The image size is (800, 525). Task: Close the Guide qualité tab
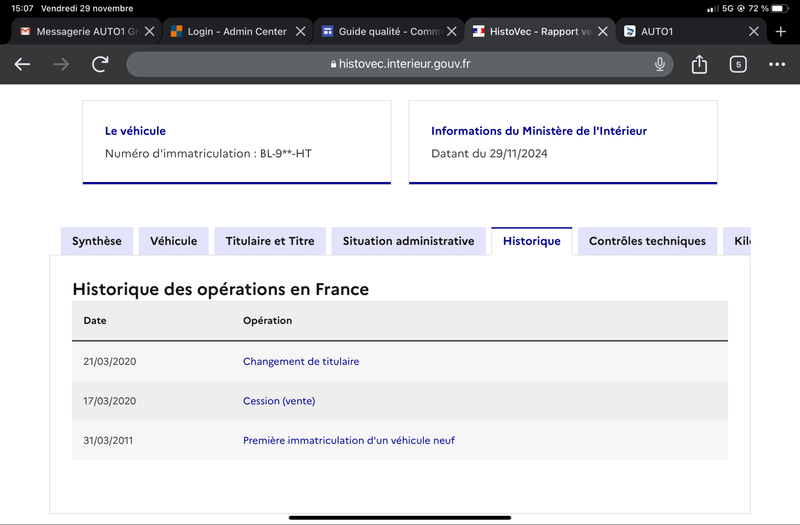(x=452, y=32)
